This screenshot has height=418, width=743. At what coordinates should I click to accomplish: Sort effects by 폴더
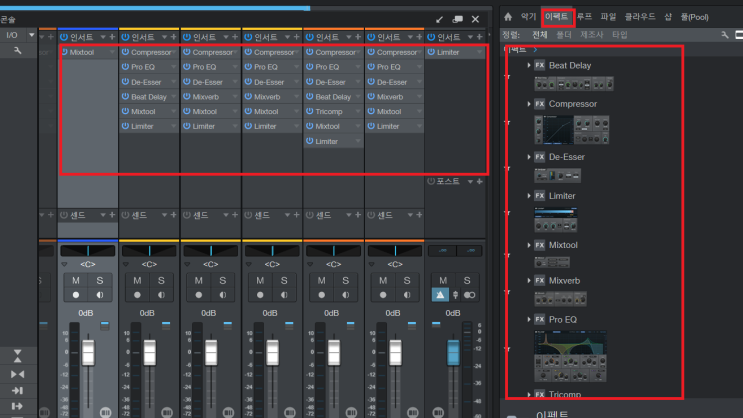(564, 35)
